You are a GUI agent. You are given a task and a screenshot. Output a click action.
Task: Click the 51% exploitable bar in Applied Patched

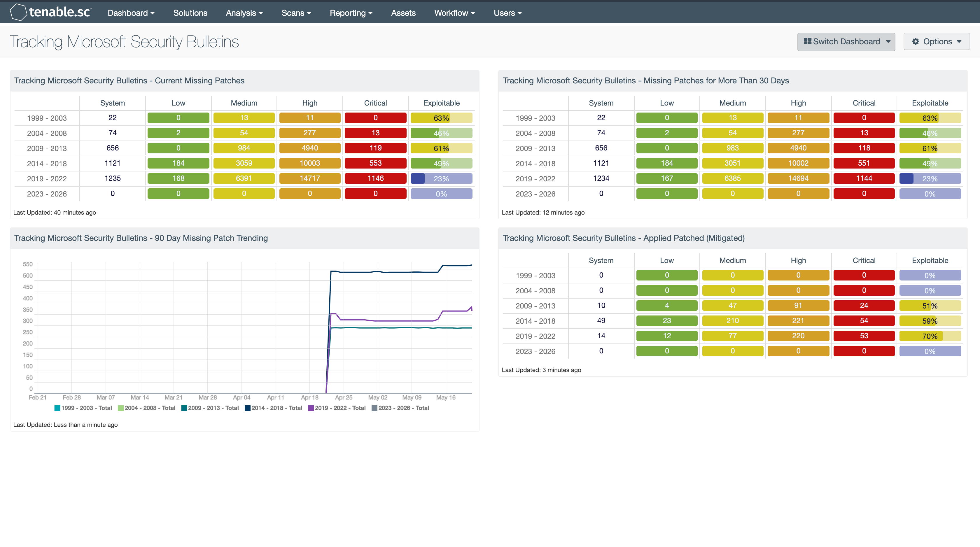(x=930, y=306)
